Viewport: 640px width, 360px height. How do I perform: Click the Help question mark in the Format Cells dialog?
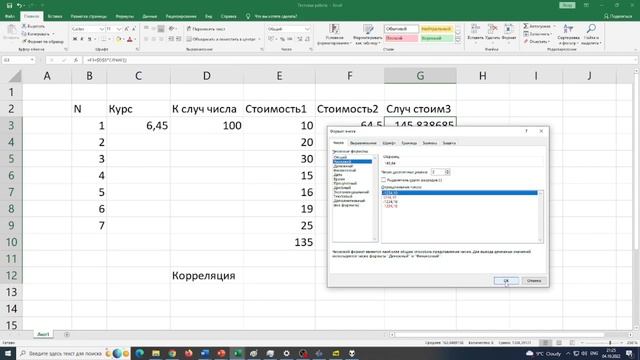[526, 131]
